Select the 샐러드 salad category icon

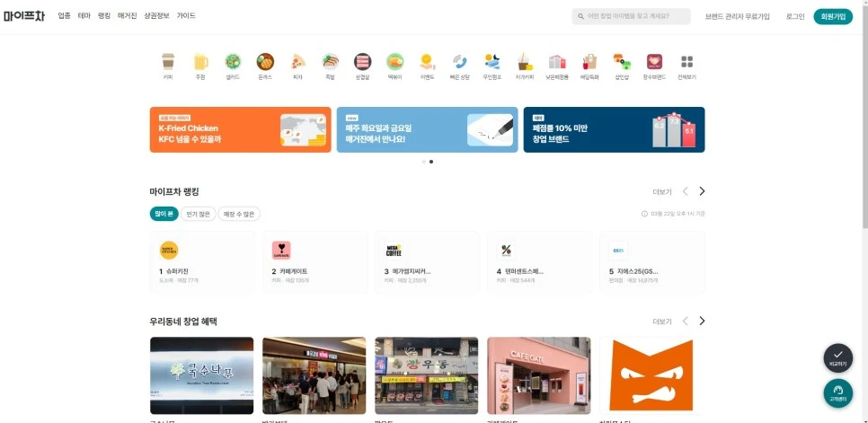(x=233, y=61)
